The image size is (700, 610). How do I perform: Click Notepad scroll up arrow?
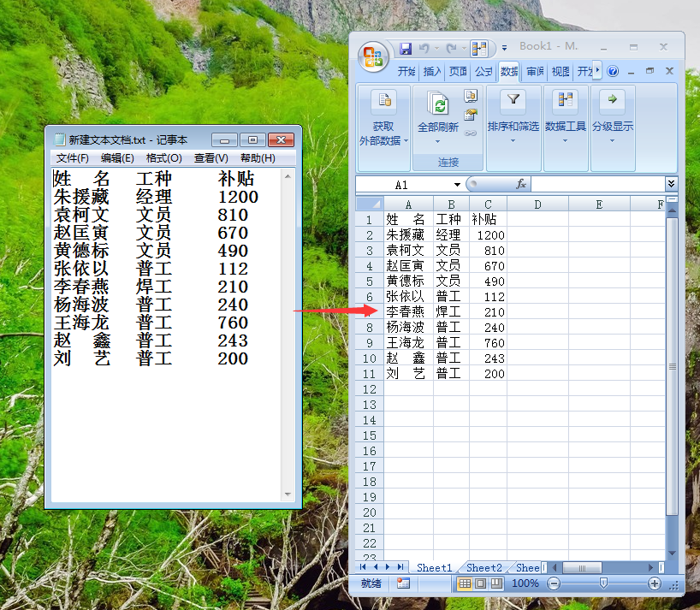point(288,176)
